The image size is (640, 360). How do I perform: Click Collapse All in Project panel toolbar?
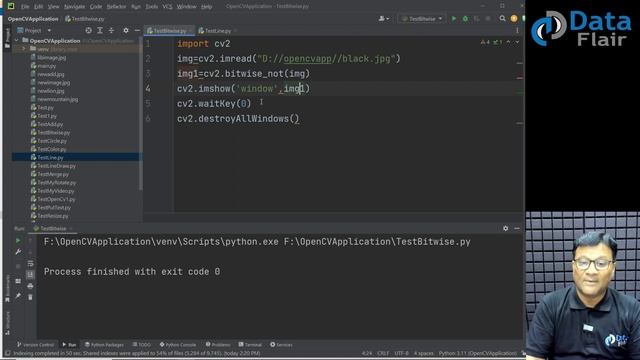coord(111,30)
